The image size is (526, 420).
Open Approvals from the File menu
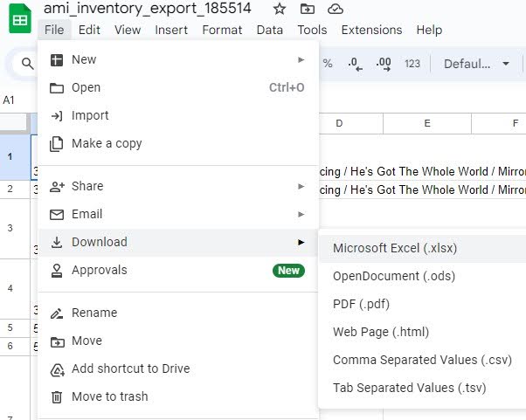pyautogui.click(x=177, y=270)
